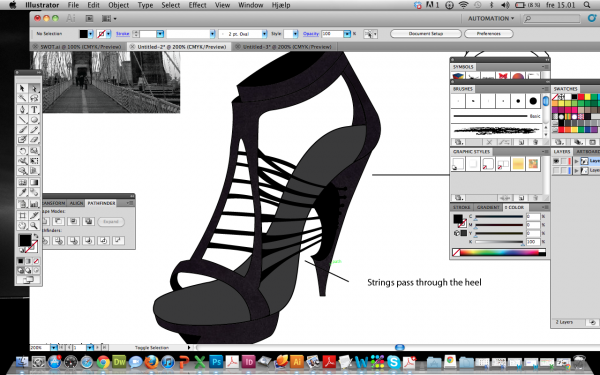Open the stroke color dropdown in control bar
Viewport: 600px width, 375px height.
(x=108, y=34)
